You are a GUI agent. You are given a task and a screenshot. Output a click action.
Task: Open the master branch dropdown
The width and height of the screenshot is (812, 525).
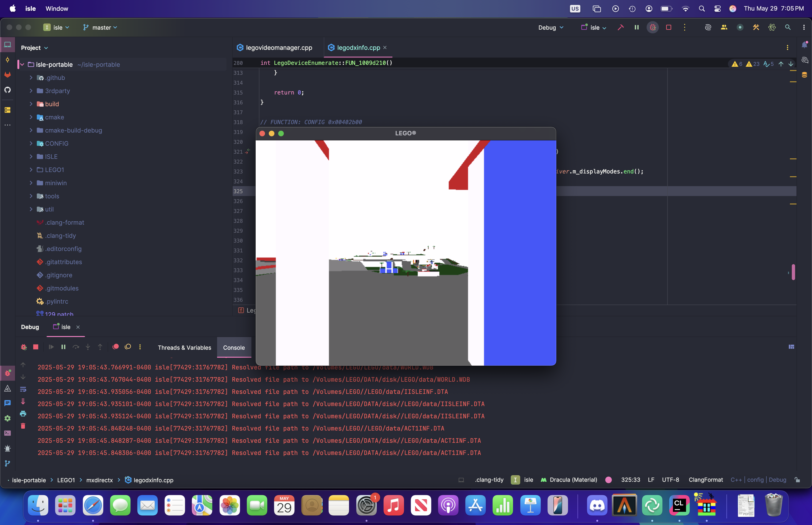[x=100, y=27]
